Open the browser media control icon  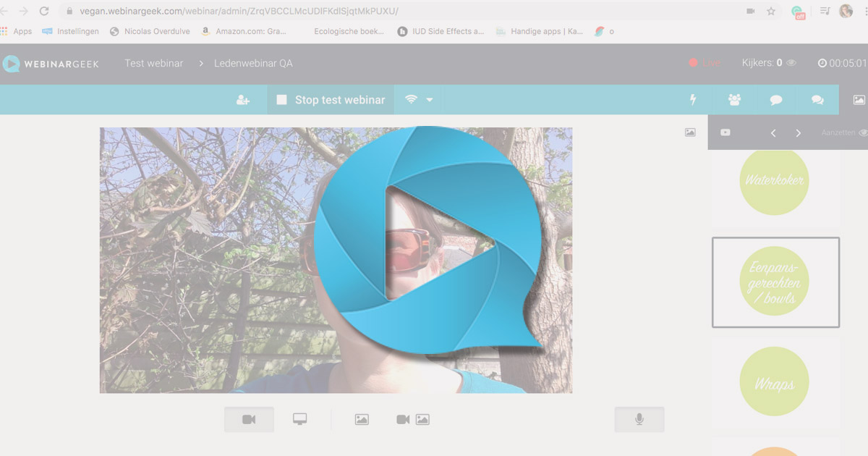pos(825,11)
